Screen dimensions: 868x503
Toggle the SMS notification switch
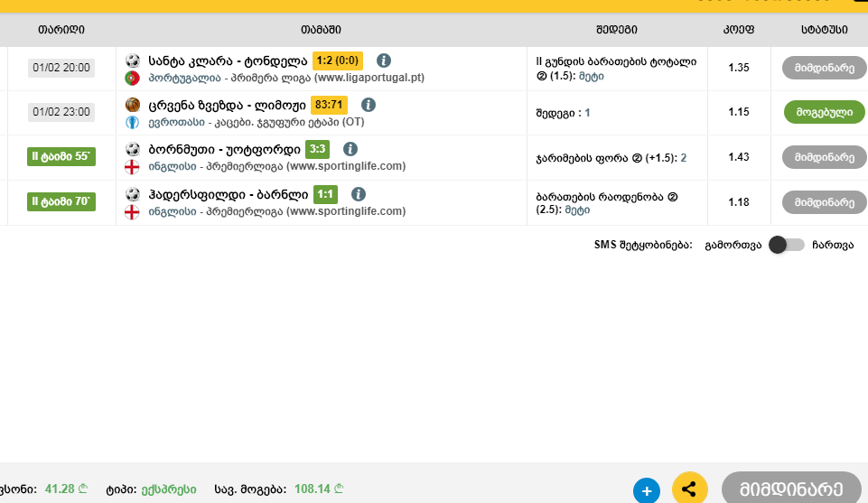click(x=787, y=245)
